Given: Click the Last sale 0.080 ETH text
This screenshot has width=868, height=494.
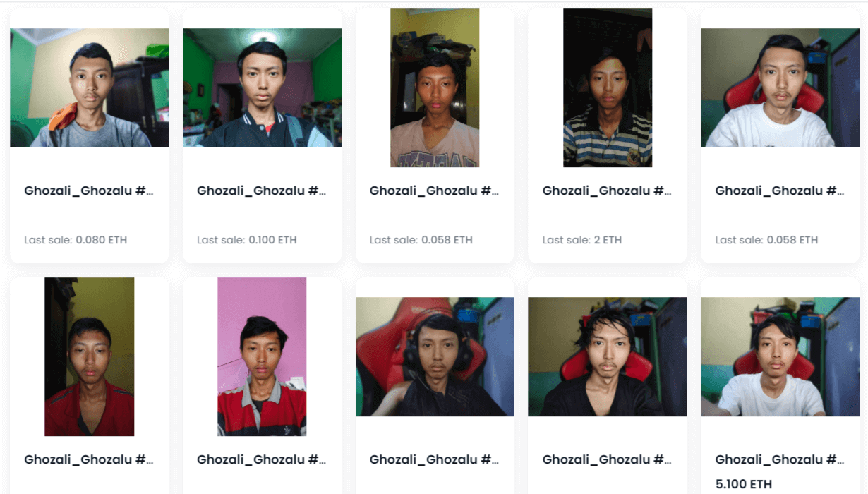Looking at the screenshot, I should point(76,240).
